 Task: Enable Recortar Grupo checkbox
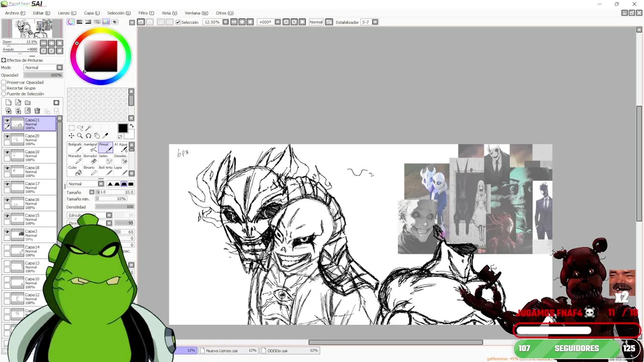point(4,88)
